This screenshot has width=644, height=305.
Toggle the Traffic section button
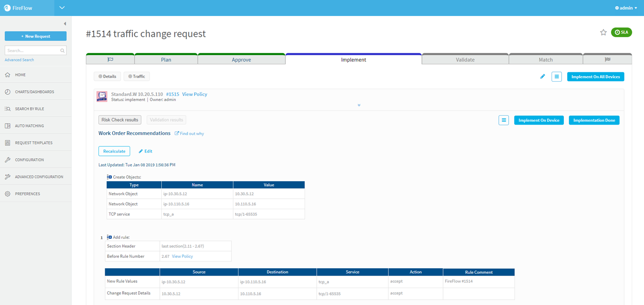[x=137, y=76]
